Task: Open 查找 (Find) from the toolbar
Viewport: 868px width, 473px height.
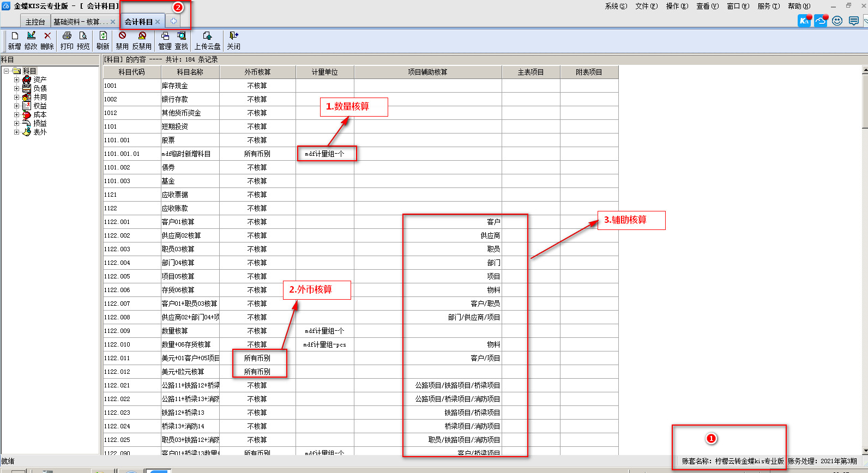Action: pos(182,36)
